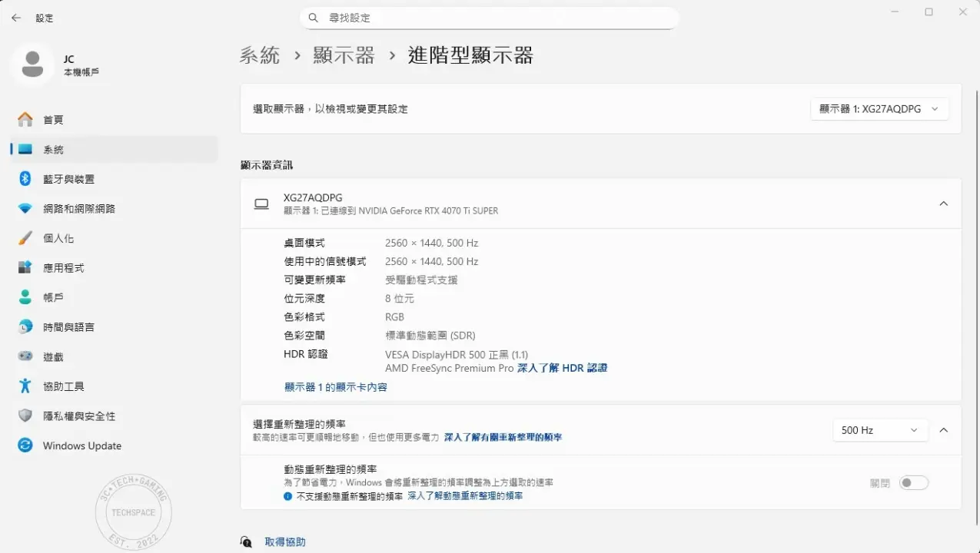This screenshot has width=980, height=553.
Task: Click the 帳戶 person icon
Action: (x=25, y=297)
